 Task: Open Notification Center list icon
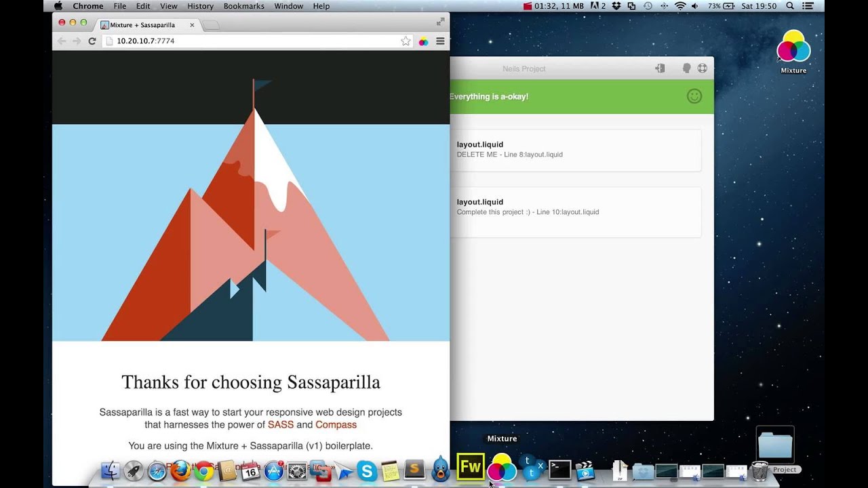click(808, 6)
